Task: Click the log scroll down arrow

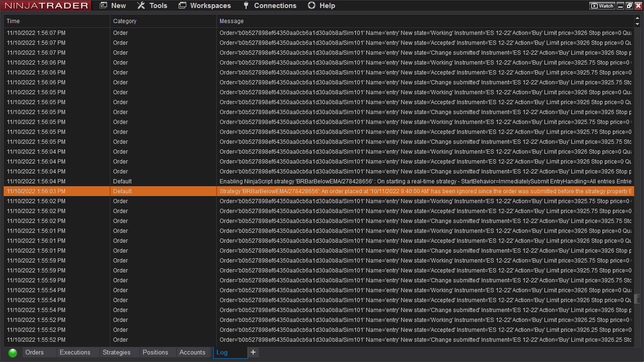Action: click(637, 24)
